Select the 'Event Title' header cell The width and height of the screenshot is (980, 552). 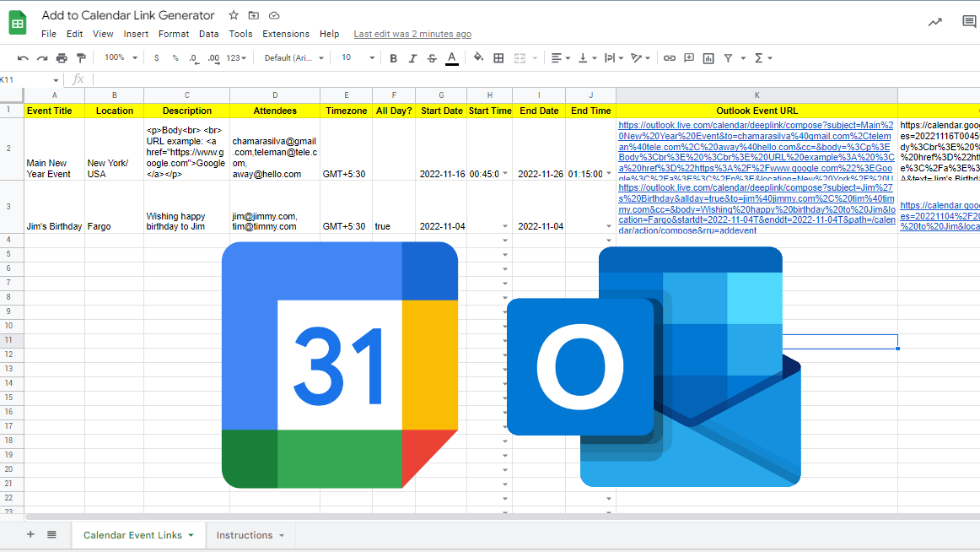pos(54,111)
